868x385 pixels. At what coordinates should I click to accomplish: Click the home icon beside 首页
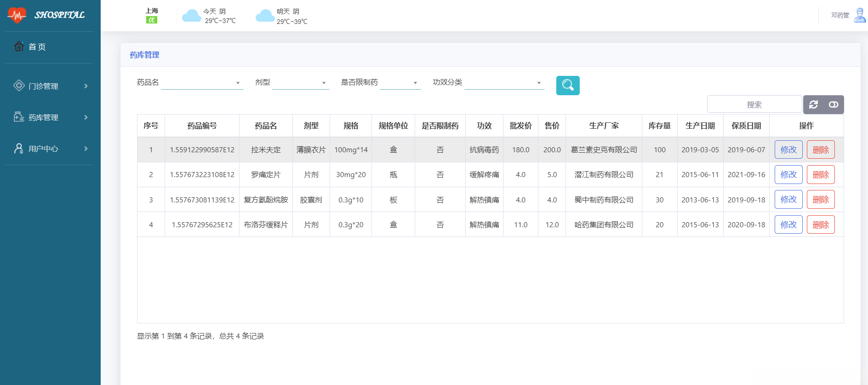pos(19,46)
